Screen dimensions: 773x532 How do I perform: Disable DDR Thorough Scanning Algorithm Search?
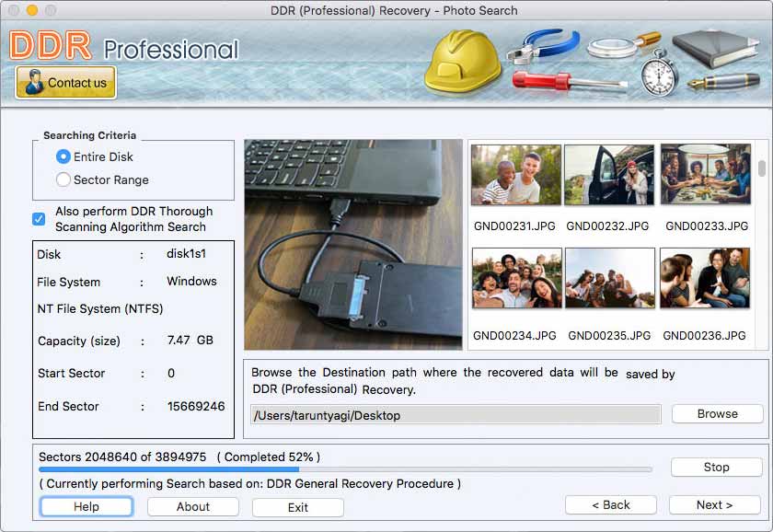click(38, 218)
